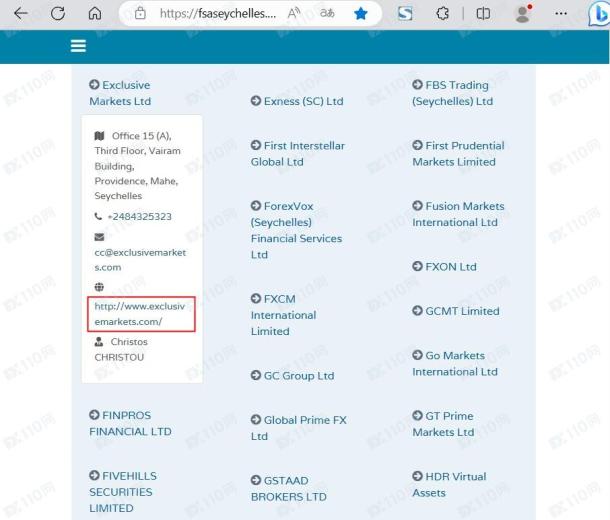The image size is (610, 520).
Task: Open the HDR Virtual Assets entry
Action: tap(449, 485)
